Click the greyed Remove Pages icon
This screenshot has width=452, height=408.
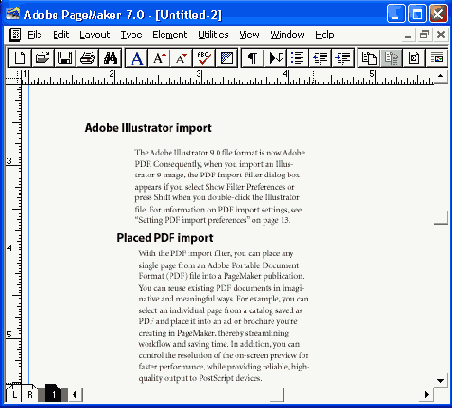[x=391, y=58]
